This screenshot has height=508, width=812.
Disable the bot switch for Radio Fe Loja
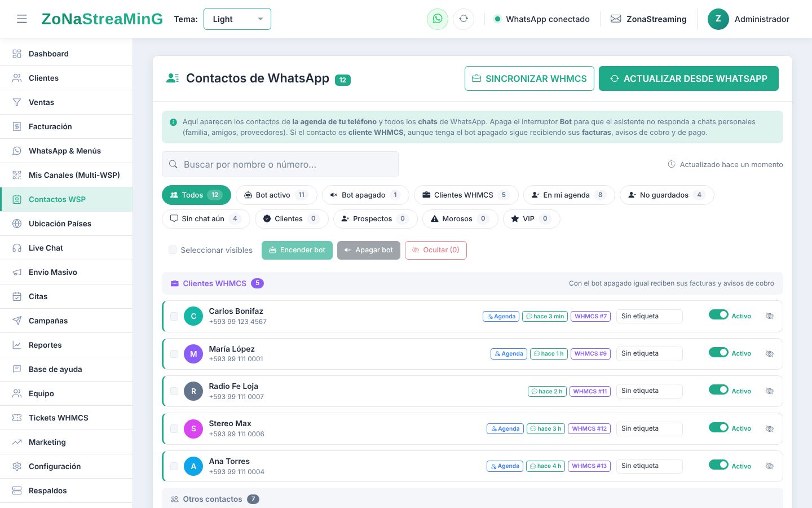(x=718, y=390)
